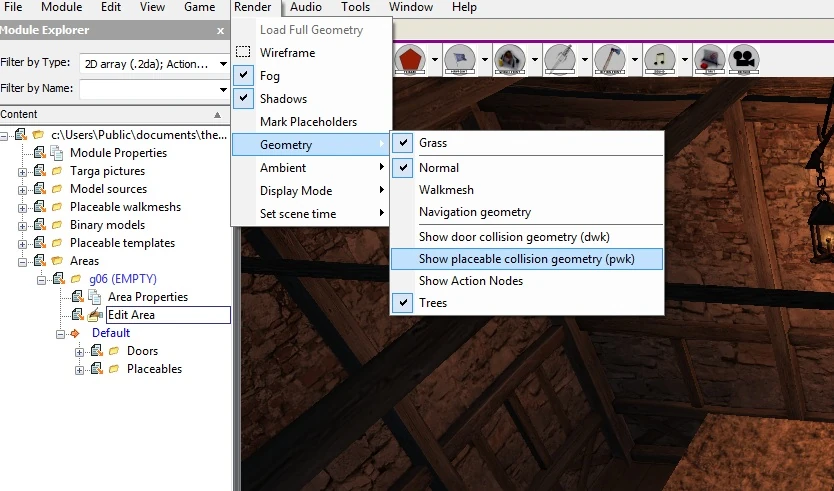
Task: Click the Areas folder icon
Action: tap(57, 261)
